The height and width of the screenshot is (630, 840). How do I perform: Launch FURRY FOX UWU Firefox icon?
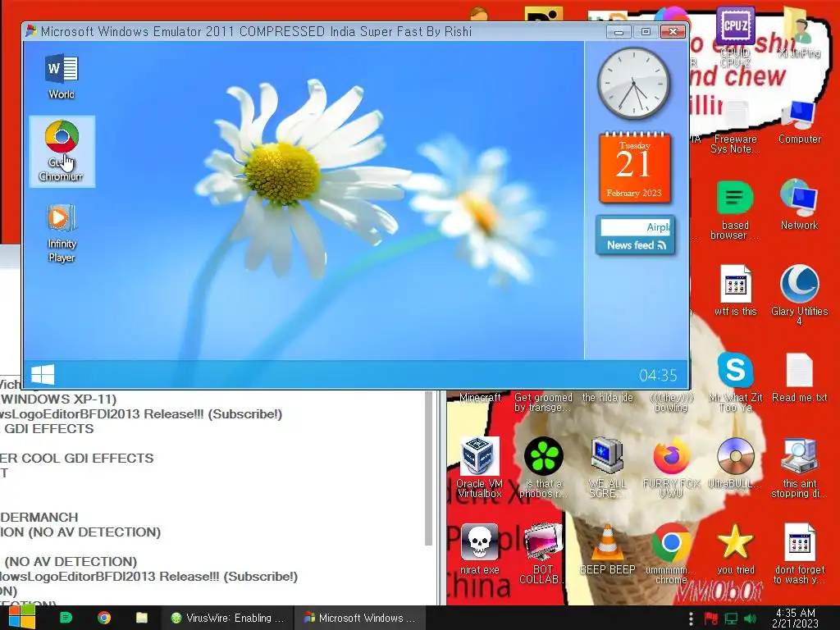671,468
